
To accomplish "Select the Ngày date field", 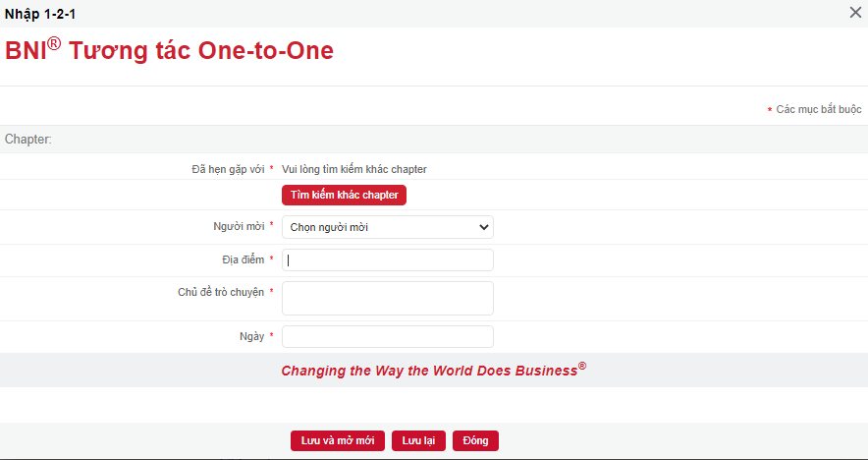I will 388,336.
